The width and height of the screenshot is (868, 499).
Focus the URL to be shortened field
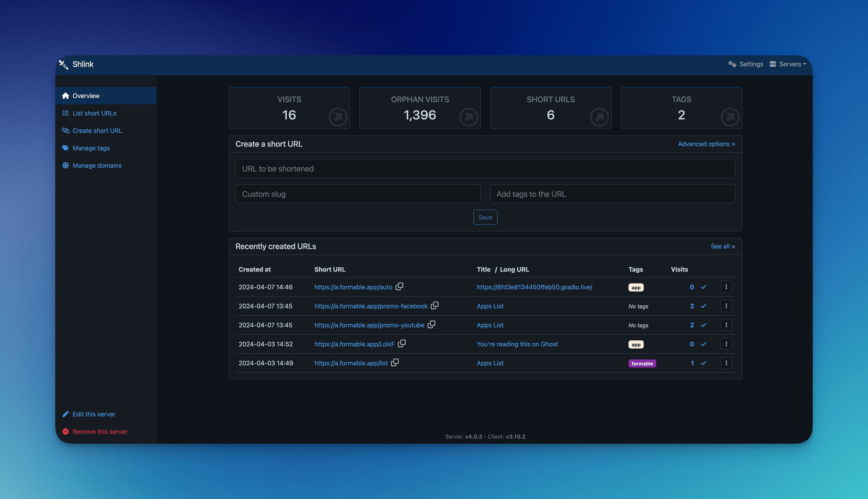pyautogui.click(x=485, y=168)
